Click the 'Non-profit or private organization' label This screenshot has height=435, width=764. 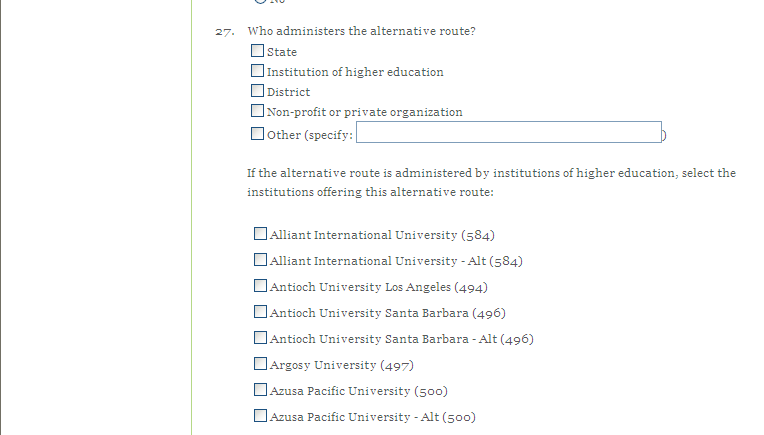click(364, 112)
